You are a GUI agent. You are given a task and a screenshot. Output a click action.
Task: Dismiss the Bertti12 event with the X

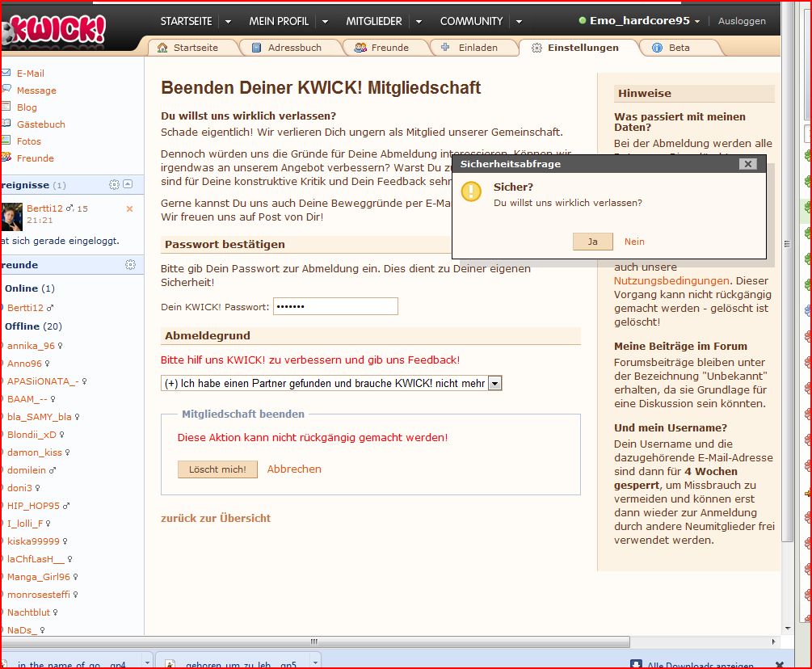point(129,208)
